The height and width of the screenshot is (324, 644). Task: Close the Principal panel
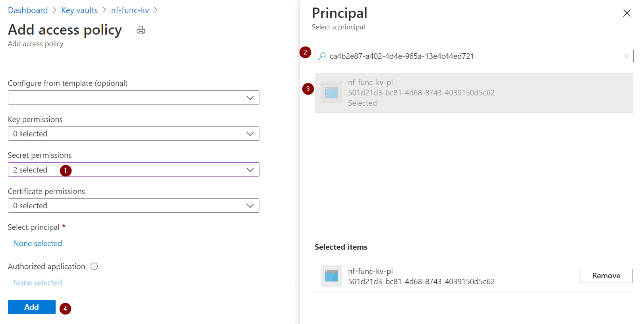point(627,13)
